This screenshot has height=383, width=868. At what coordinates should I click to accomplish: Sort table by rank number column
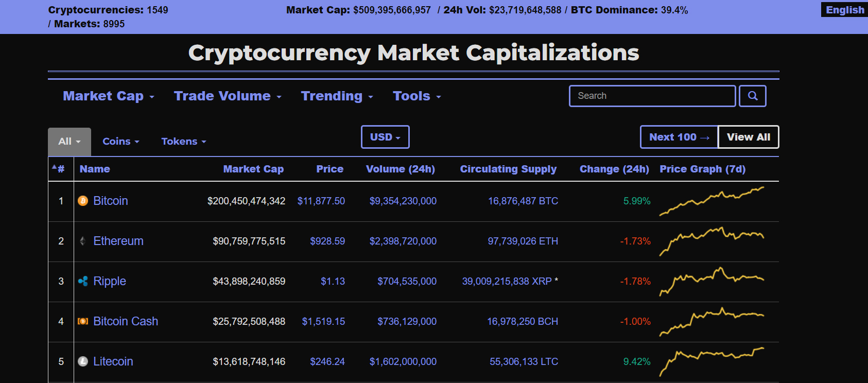[x=59, y=169]
